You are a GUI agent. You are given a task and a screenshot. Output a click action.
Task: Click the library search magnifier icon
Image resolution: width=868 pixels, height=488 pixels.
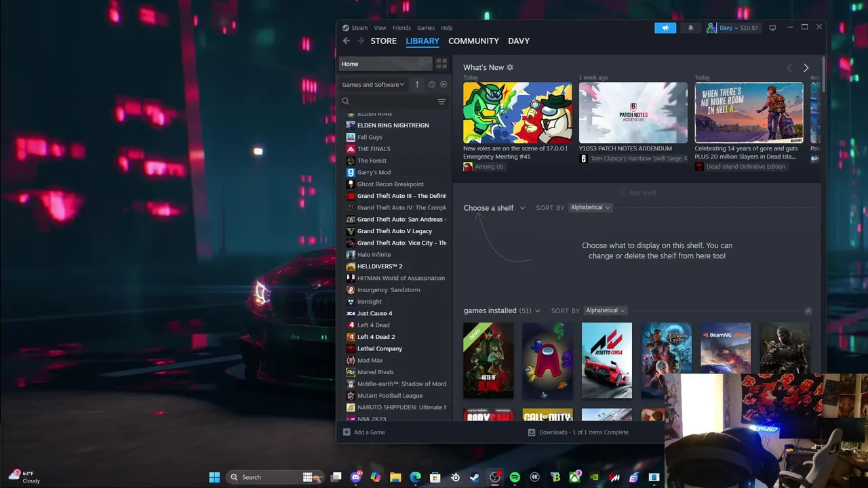(x=346, y=102)
